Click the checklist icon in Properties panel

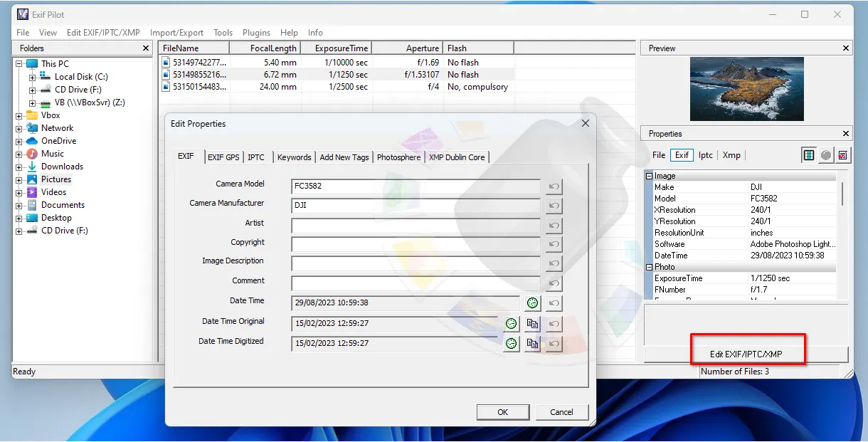click(843, 155)
